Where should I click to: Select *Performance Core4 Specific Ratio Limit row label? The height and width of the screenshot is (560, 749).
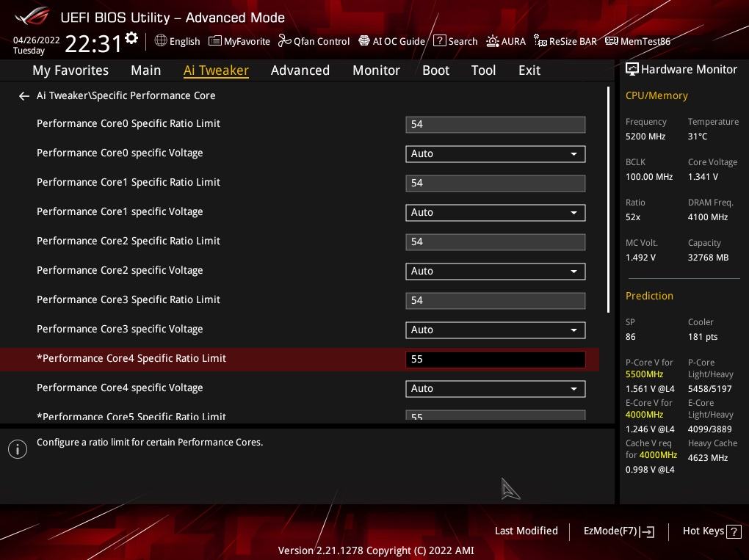(x=131, y=359)
